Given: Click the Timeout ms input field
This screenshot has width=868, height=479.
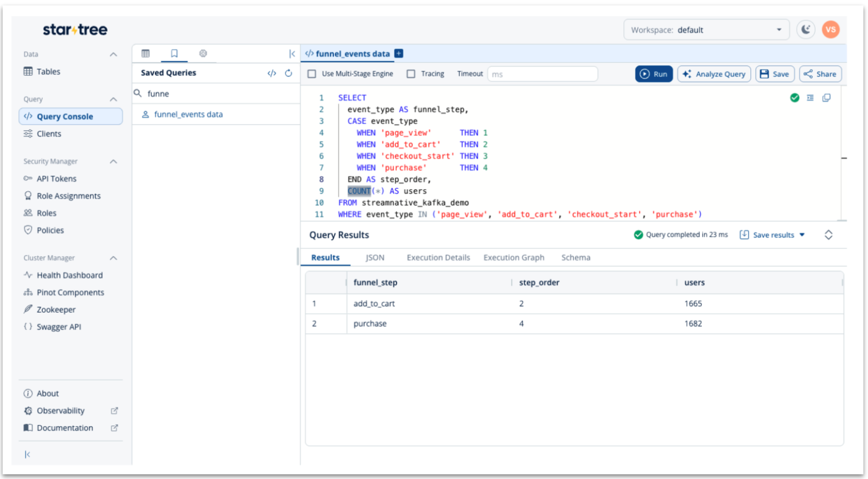Looking at the screenshot, I should point(542,74).
